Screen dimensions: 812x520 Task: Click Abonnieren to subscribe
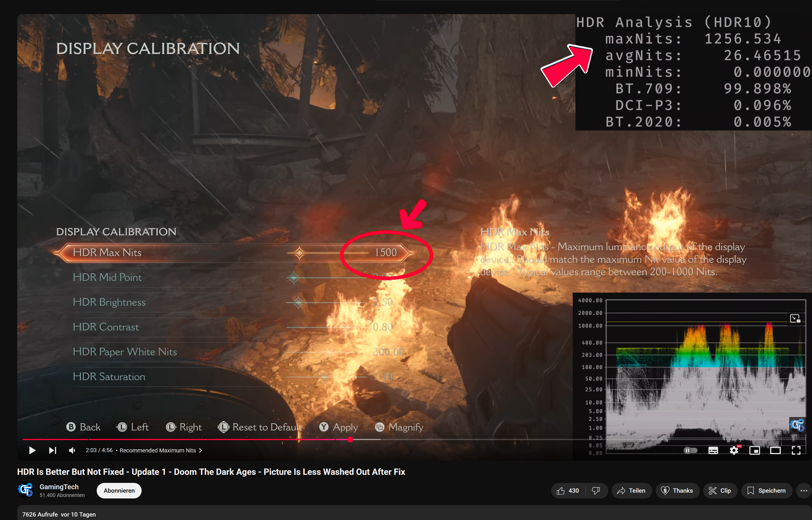tap(119, 491)
